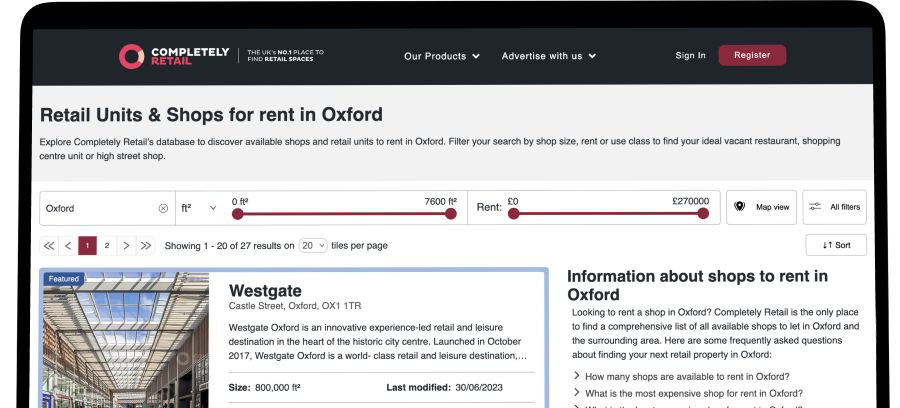Click Sign In link

click(x=690, y=55)
